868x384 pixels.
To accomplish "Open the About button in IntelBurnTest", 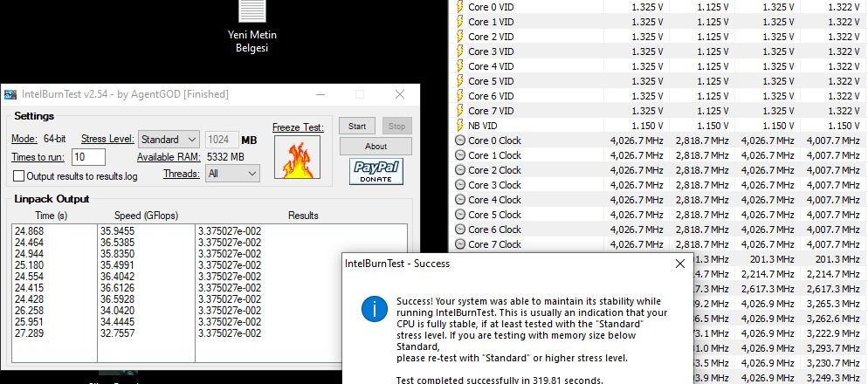I will 375,146.
